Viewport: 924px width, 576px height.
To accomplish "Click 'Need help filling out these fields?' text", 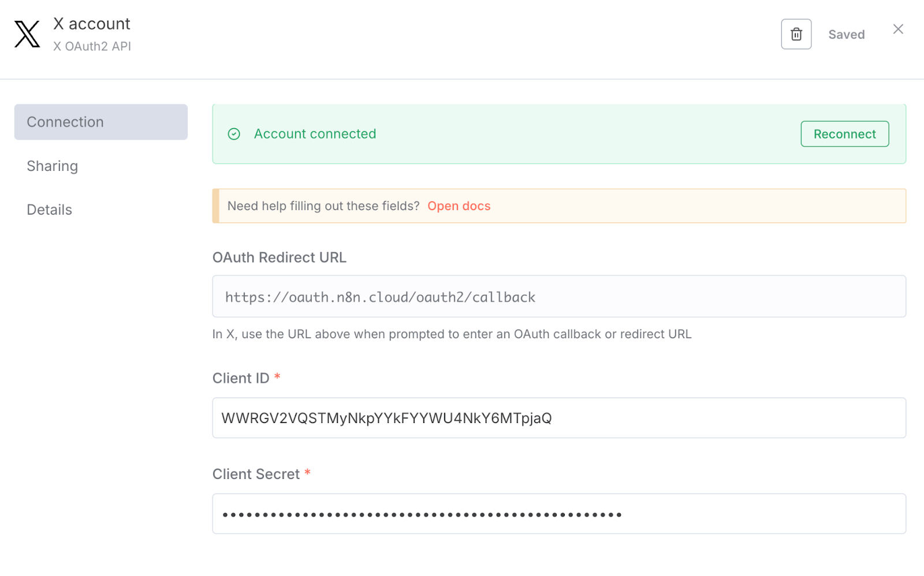I will point(323,206).
